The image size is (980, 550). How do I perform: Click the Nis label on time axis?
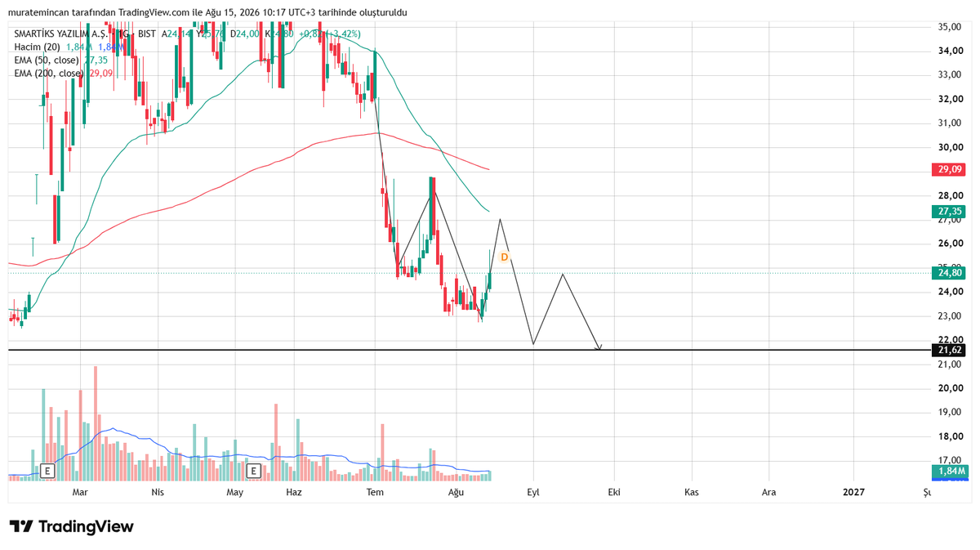(x=158, y=492)
